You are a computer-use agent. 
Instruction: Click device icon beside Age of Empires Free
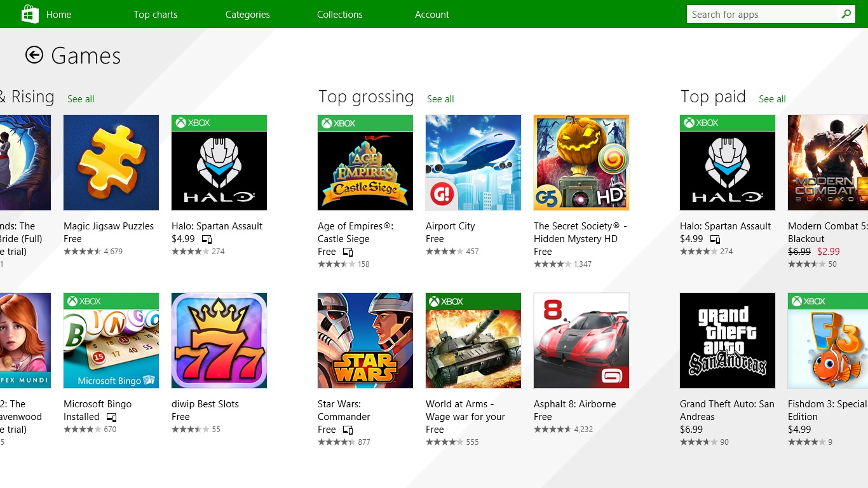click(x=348, y=252)
